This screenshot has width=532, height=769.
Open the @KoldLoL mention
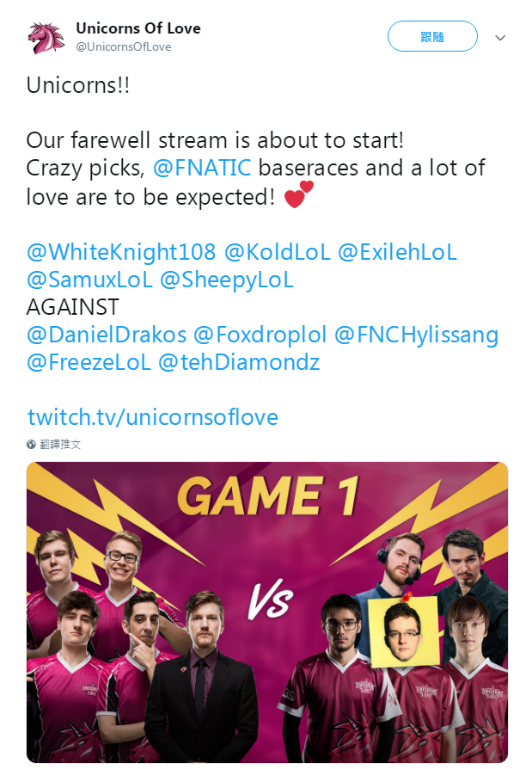276,252
